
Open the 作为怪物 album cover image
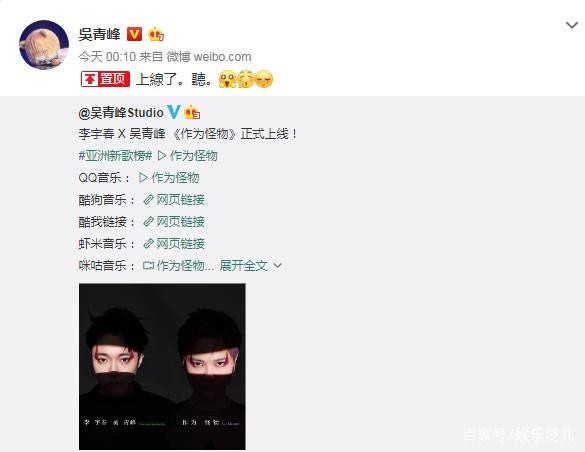click(162, 367)
